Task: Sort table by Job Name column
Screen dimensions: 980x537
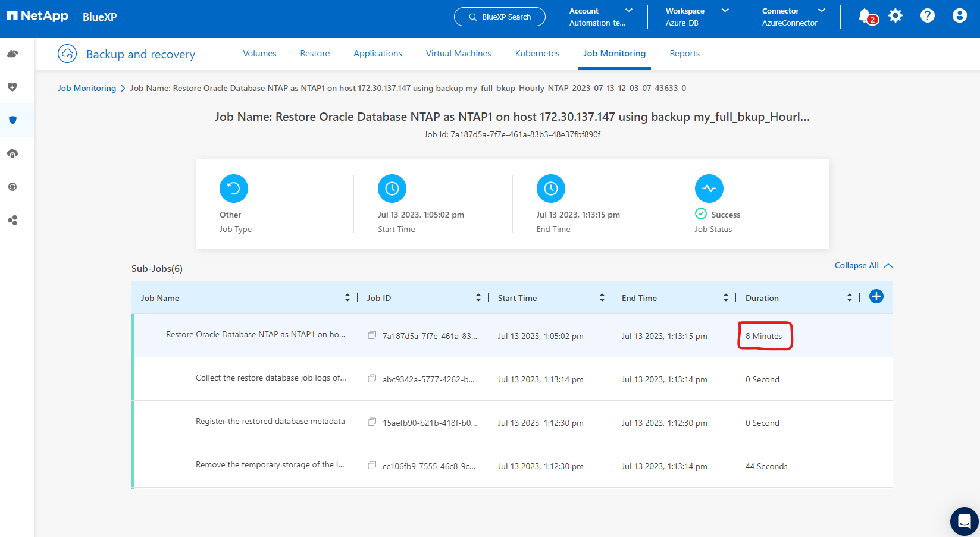Action: coord(347,298)
